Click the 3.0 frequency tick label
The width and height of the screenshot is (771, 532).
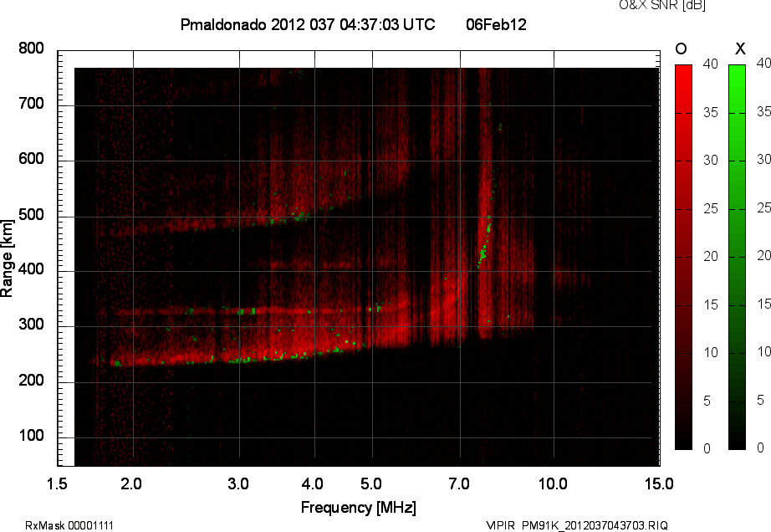[238, 483]
